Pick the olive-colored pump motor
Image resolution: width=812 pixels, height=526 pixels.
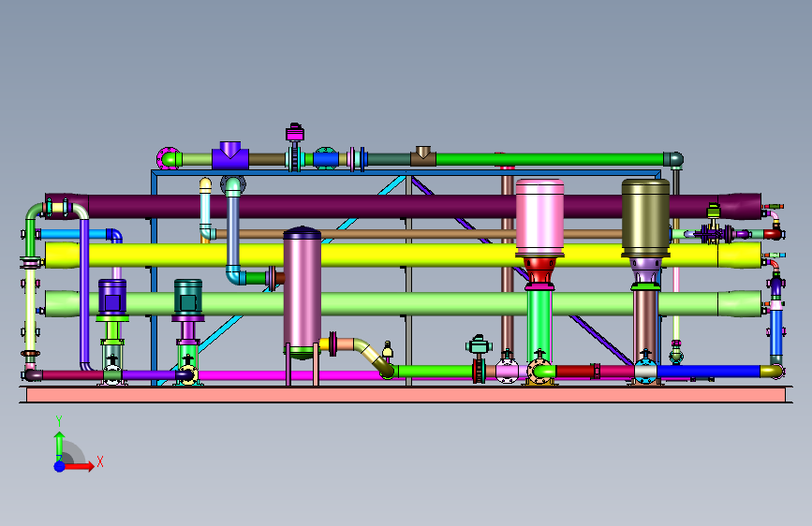coord(645,217)
